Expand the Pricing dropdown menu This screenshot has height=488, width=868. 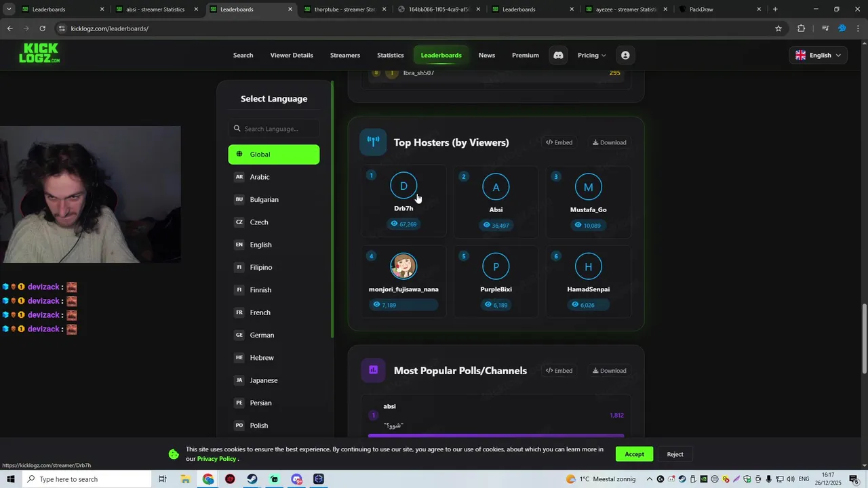tap(592, 55)
